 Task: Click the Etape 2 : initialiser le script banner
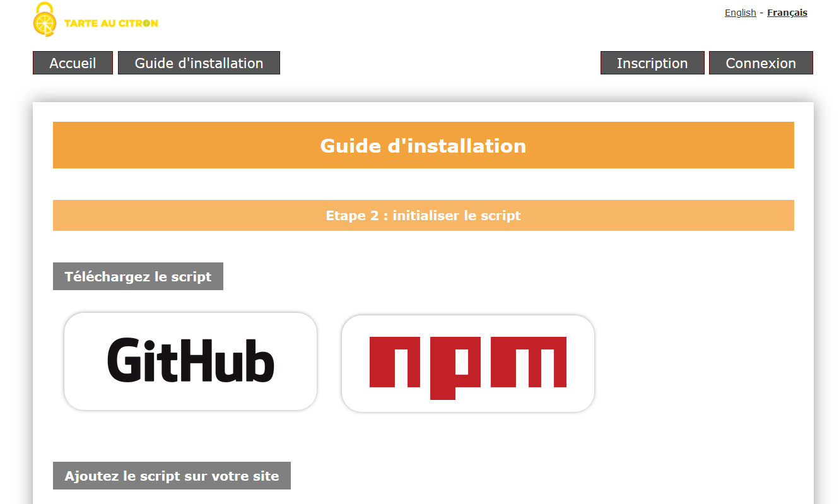click(423, 215)
